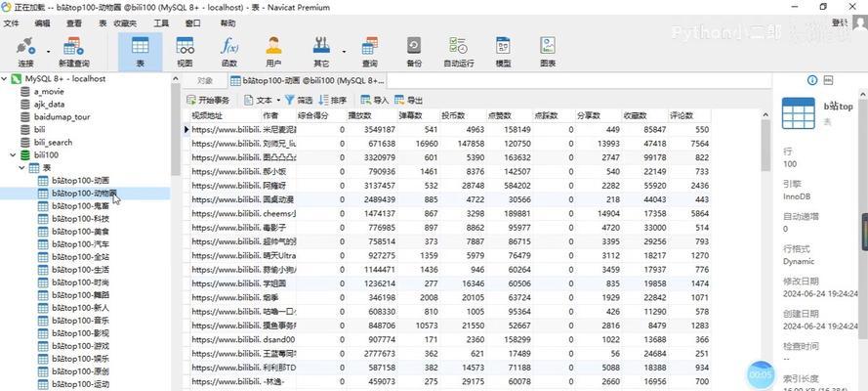The image size is (868, 391).
Task: Click the 播放数 column header
Action: pyautogui.click(x=371, y=115)
